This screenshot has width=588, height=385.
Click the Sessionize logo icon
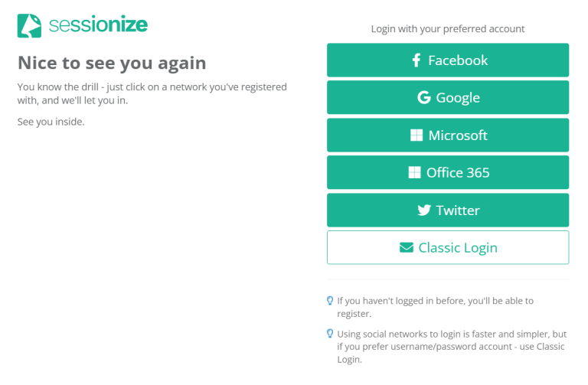(x=29, y=25)
